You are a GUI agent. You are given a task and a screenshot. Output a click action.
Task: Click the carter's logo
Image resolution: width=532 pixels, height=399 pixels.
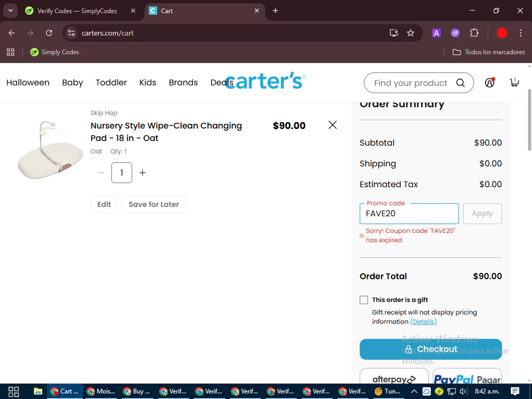(x=265, y=81)
